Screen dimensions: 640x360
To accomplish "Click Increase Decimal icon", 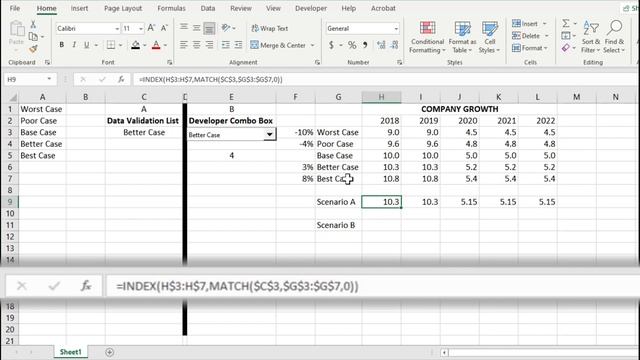I will (381, 45).
